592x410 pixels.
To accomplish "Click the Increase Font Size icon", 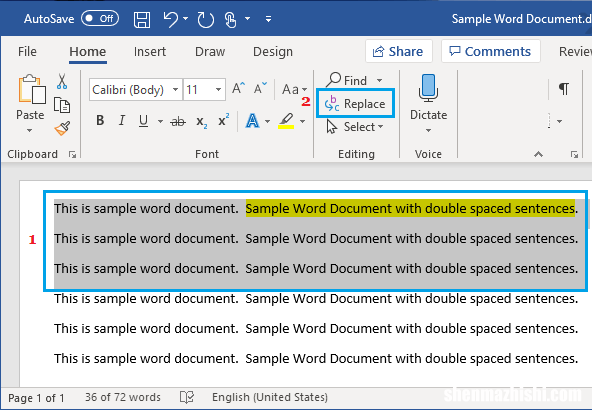I will click(x=238, y=88).
